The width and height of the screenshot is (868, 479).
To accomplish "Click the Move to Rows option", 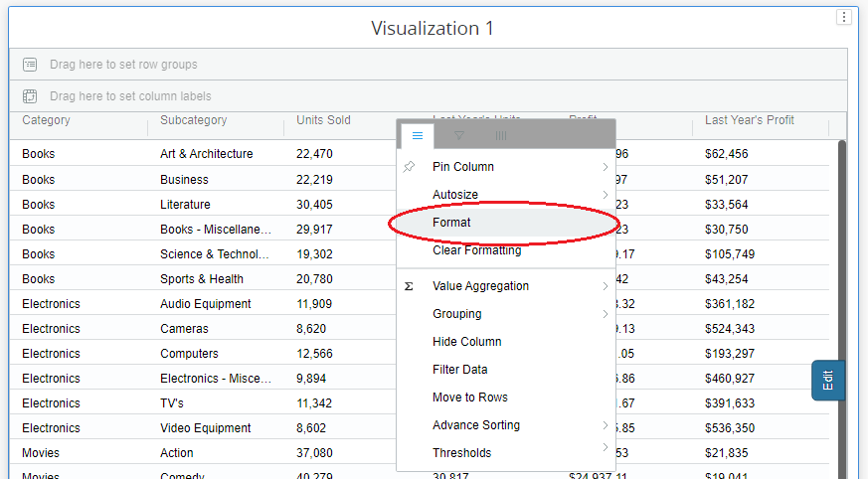I will click(469, 398).
